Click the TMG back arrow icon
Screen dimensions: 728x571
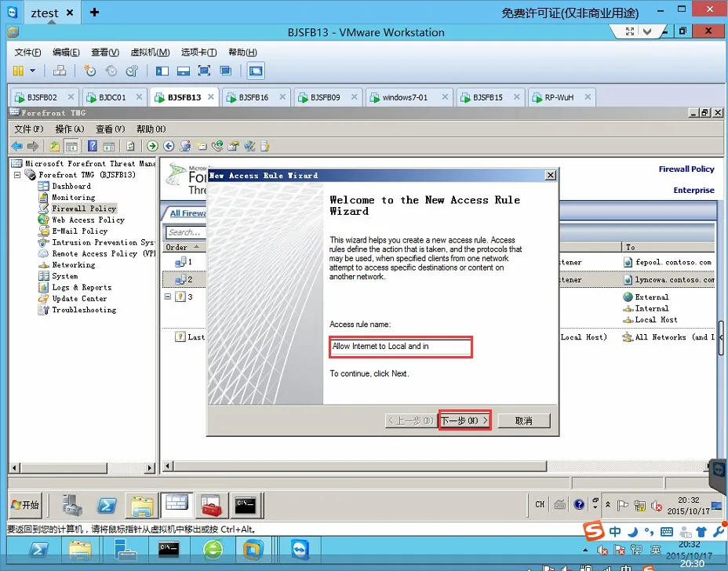click(17, 146)
